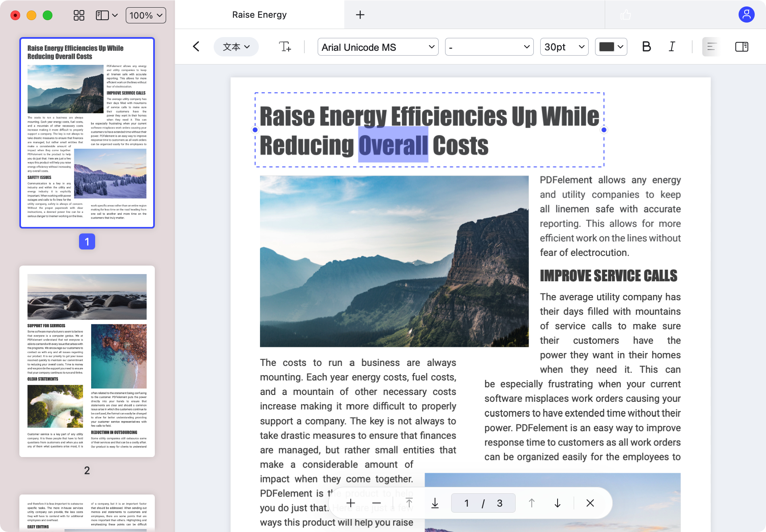Go to the next page arrow
This screenshot has height=532, width=766.
[x=558, y=503]
